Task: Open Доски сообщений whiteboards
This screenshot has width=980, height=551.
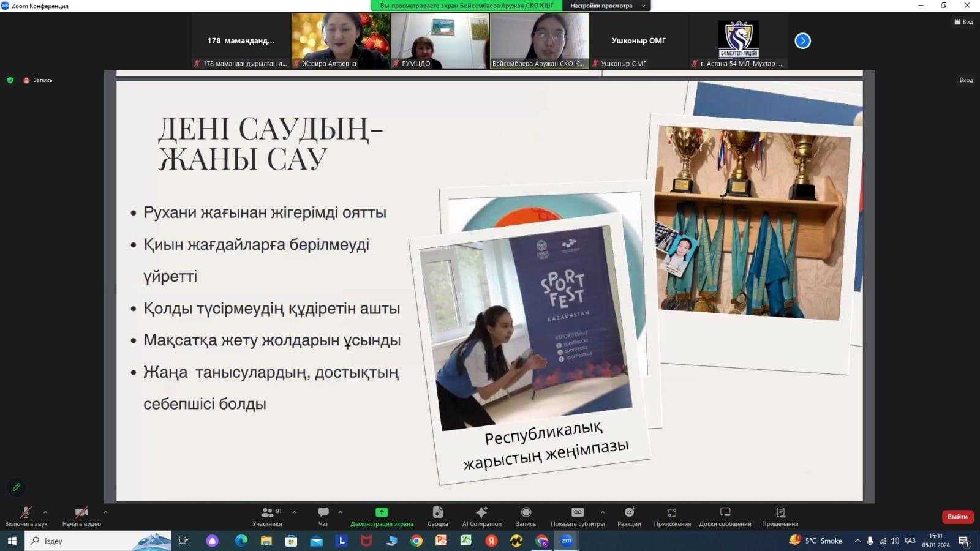Action: (x=725, y=516)
